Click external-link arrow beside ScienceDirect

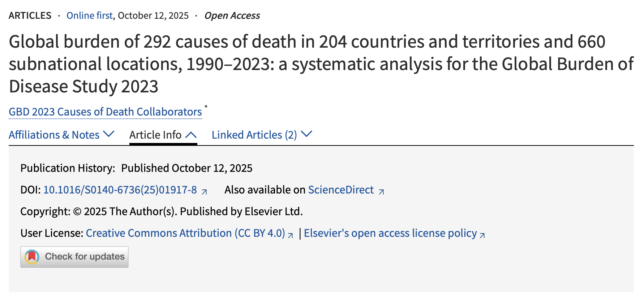click(x=381, y=192)
